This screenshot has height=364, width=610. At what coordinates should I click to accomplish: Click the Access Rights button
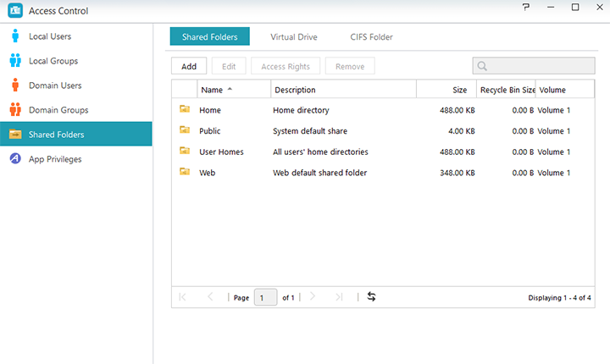tap(286, 66)
